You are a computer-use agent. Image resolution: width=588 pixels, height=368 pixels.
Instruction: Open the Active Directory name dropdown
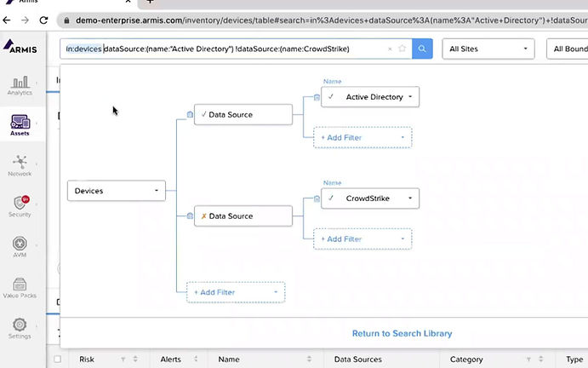[x=370, y=97]
